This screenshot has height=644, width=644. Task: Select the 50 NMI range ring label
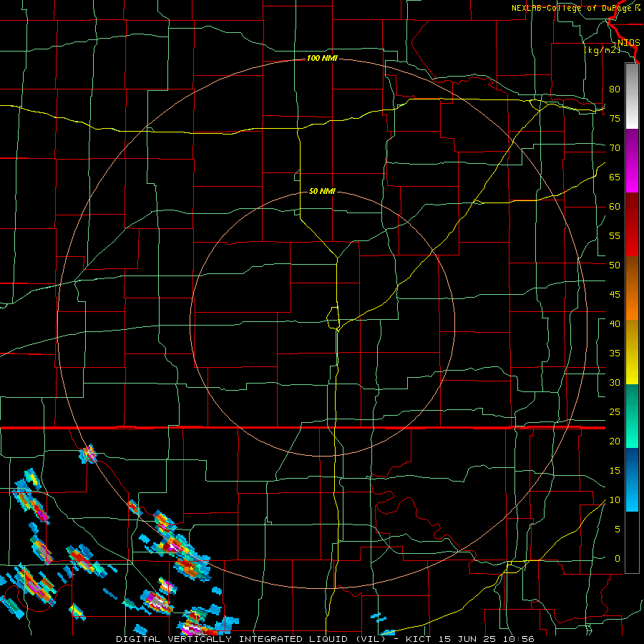click(322, 191)
